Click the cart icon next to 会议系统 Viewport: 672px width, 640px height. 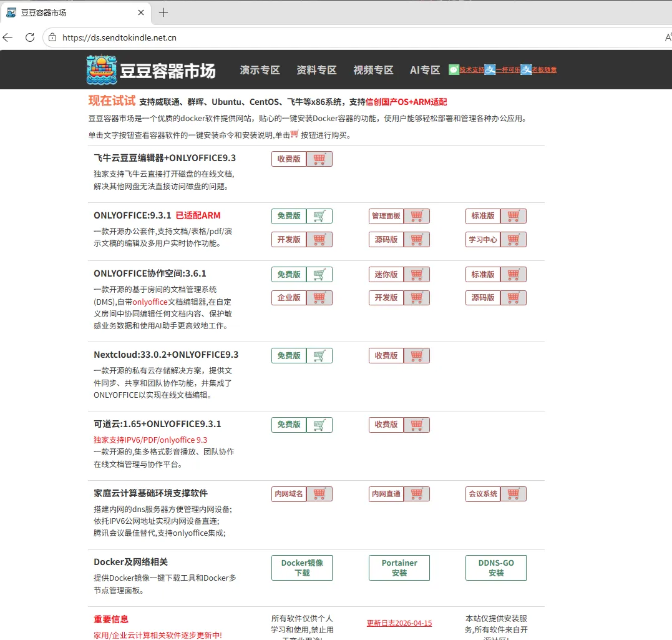click(512, 494)
